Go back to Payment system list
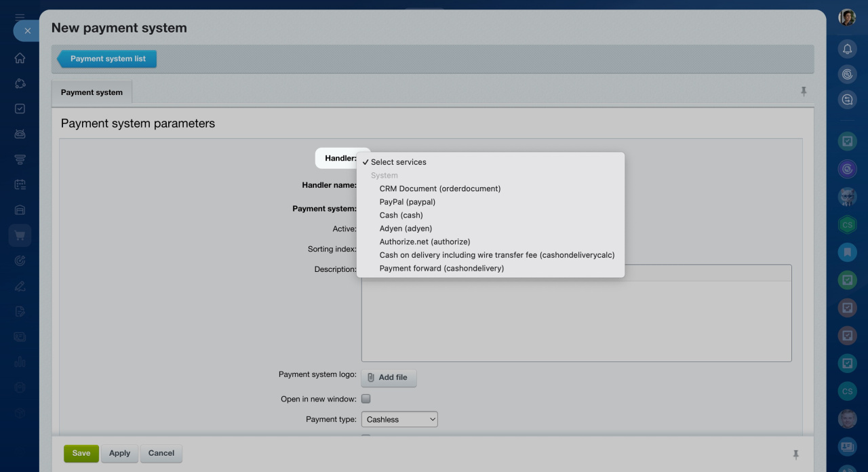This screenshot has width=868, height=472. (108, 59)
